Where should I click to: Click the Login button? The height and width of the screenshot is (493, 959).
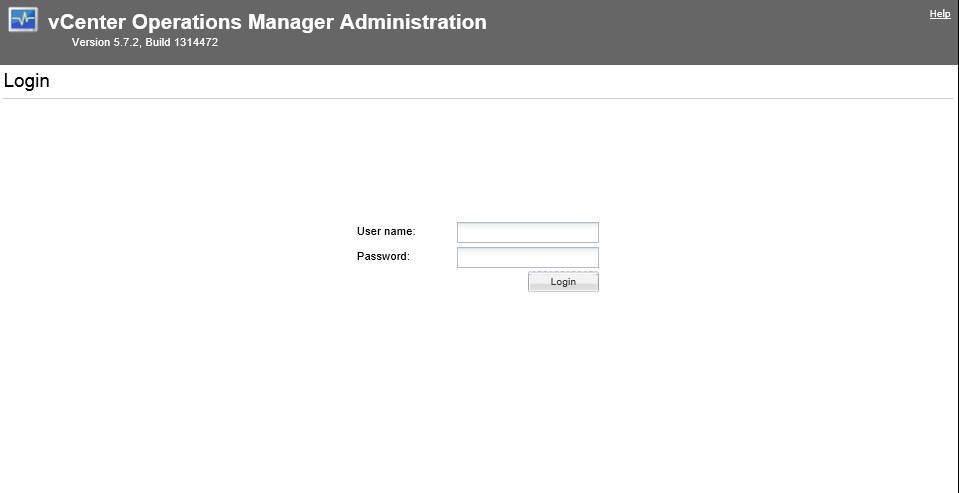pyautogui.click(x=563, y=282)
